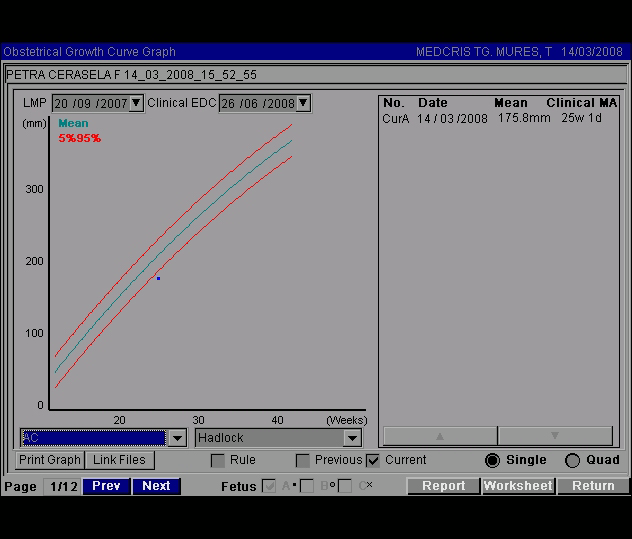This screenshot has width=632, height=539.
Task: Enable the Rule checkbox
Action: tap(218, 461)
